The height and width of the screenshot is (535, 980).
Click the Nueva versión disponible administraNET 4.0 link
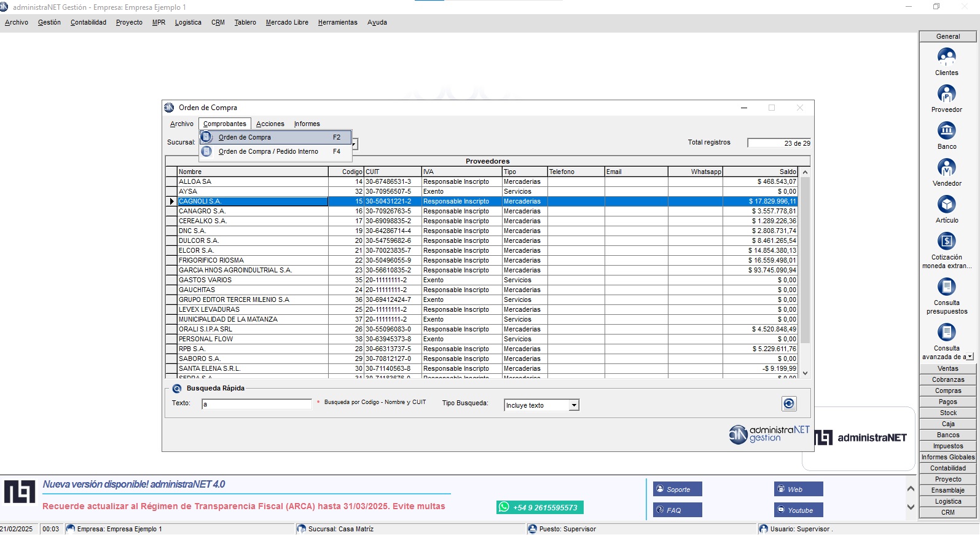tap(134, 485)
